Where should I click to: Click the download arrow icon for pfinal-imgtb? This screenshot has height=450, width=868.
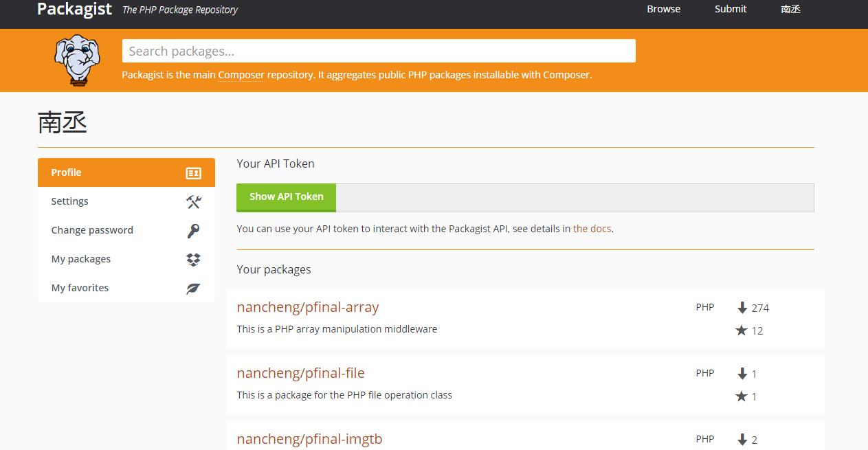pos(742,440)
